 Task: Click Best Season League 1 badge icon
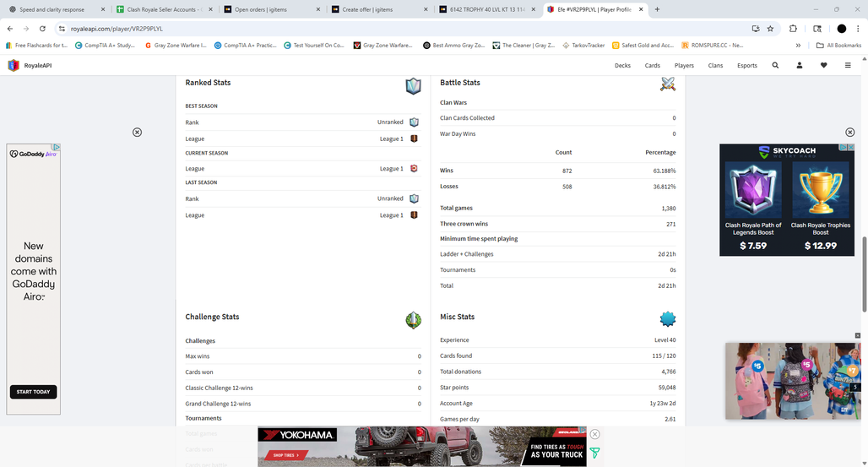tap(414, 138)
